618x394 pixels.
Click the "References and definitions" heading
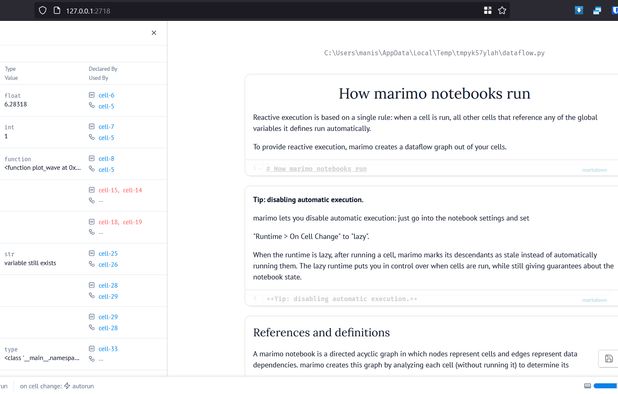coord(322,333)
